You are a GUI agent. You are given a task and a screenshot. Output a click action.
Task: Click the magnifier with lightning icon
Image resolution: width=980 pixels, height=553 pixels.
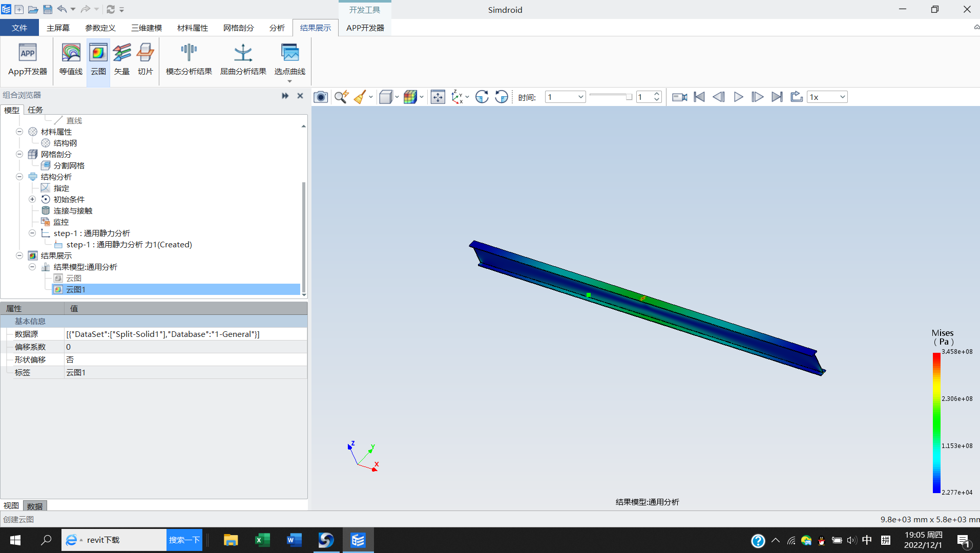[x=341, y=97]
